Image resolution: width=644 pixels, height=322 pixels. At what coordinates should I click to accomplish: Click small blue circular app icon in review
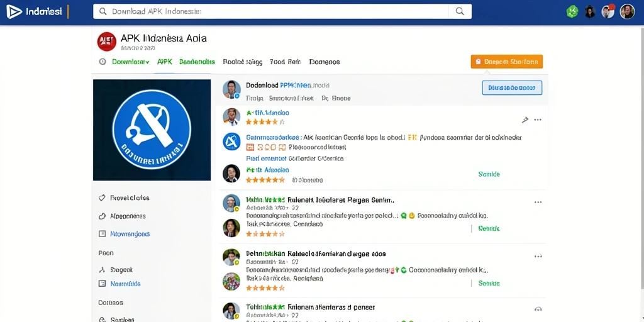tap(231, 142)
